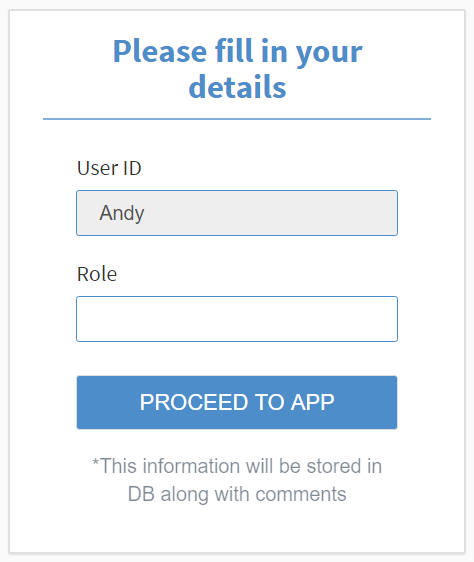474x562 pixels.
Task: Click the word 'details' in the title
Action: pos(237,87)
